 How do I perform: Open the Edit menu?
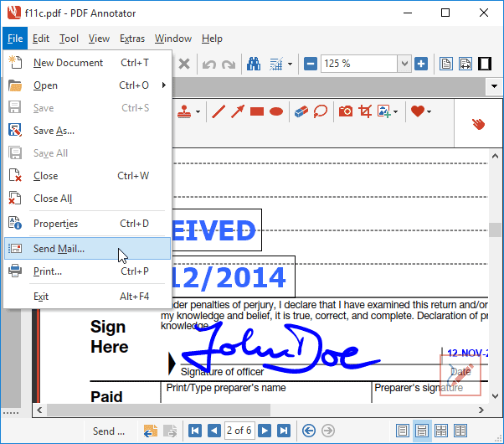[x=41, y=39]
